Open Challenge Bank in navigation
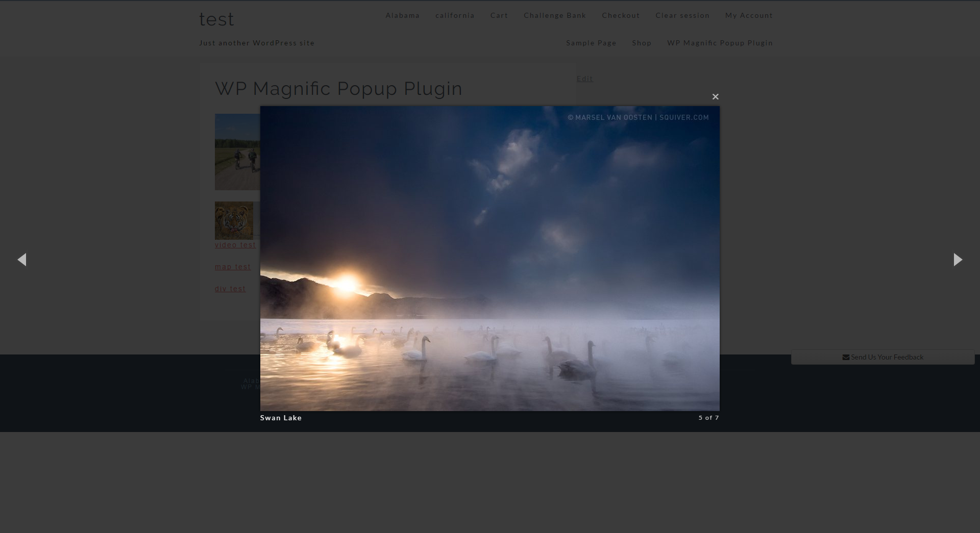 [555, 15]
